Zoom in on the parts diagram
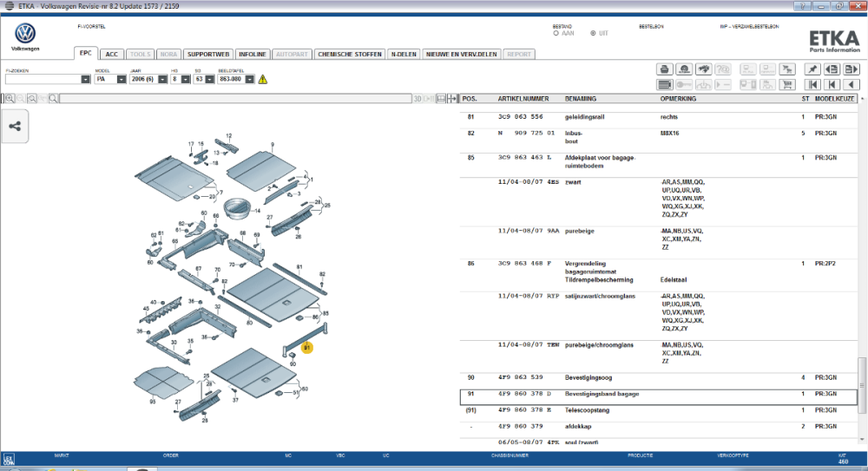 coord(10,99)
